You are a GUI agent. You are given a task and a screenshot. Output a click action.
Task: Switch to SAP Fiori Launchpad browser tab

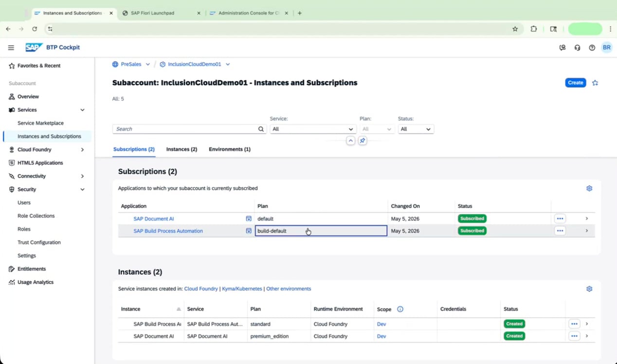[x=161, y=13]
